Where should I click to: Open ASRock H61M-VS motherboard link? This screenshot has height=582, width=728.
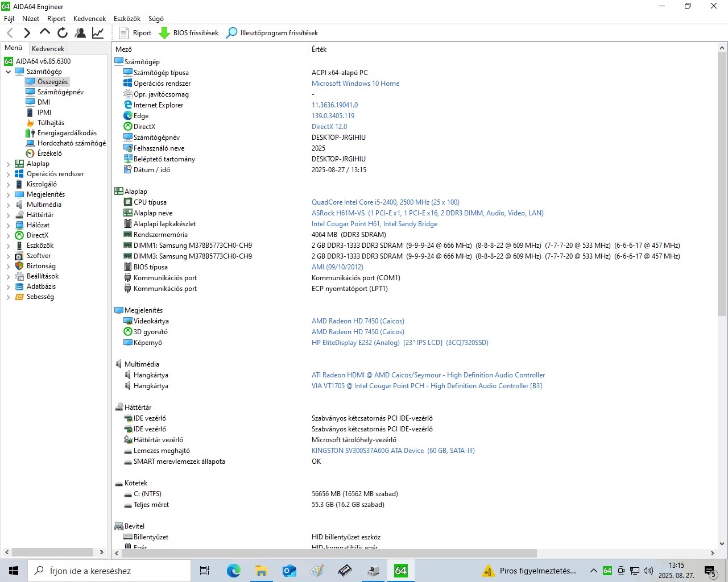(x=428, y=213)
